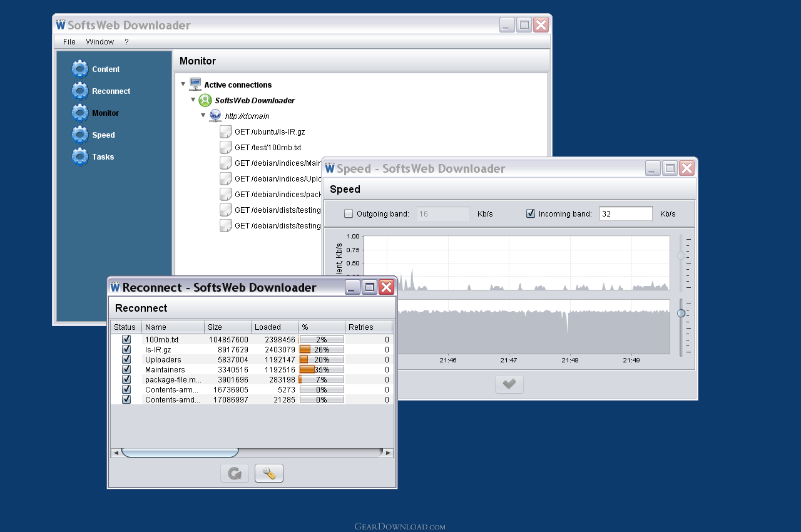Sort table by the Retries column header
The height and width of the screenshot is (532, 801).
pos(369,327)
